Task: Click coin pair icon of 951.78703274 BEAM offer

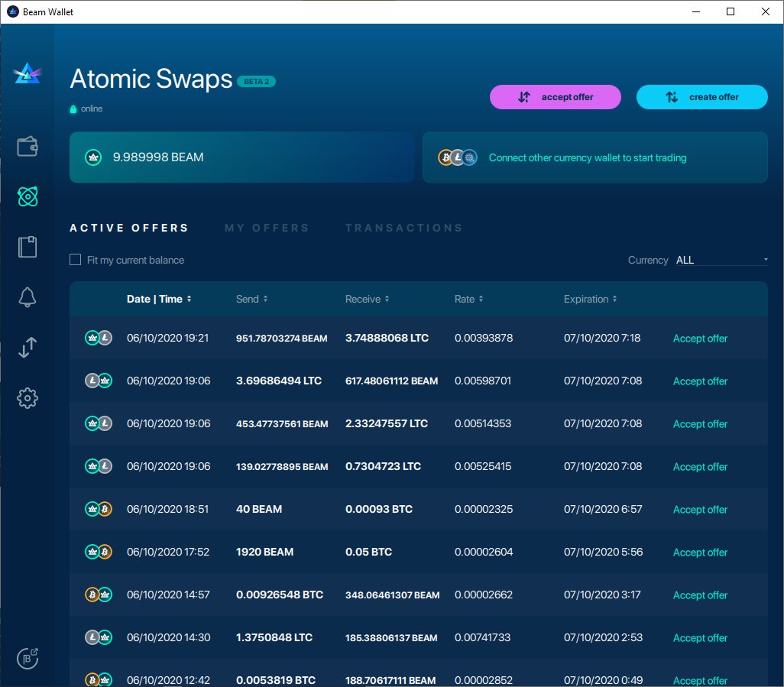Action: click(x=99, y=338)
